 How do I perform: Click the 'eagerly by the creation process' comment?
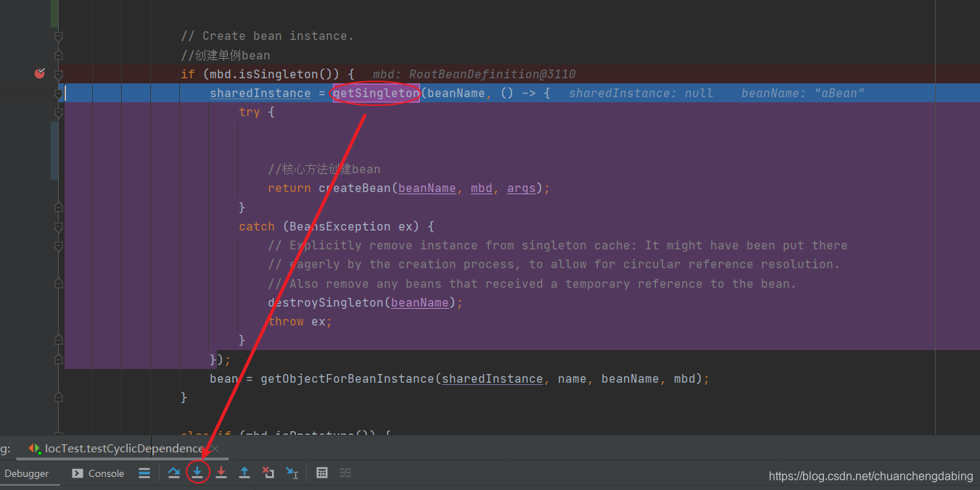pyautogui.click(x=554, y=265)
